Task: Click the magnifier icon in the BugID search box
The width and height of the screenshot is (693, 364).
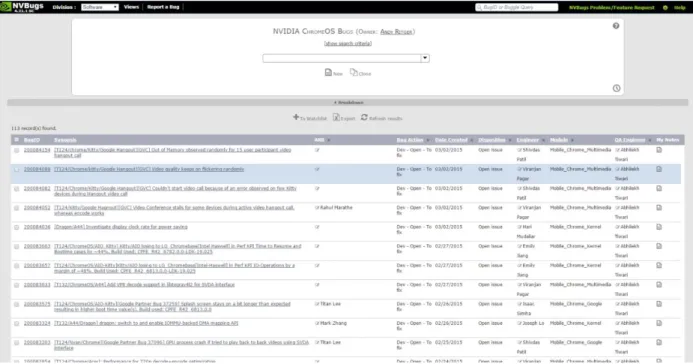Action: (x=479, y=8)
